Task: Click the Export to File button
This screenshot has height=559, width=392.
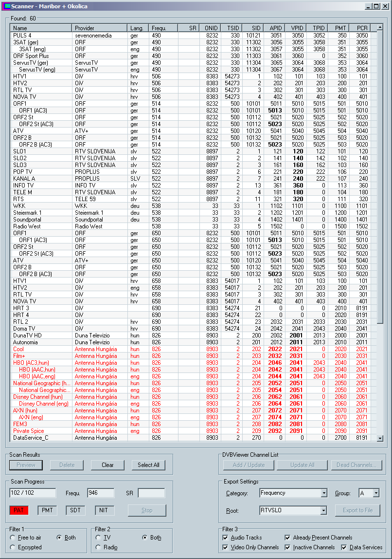Action: (x=358, y=510)
